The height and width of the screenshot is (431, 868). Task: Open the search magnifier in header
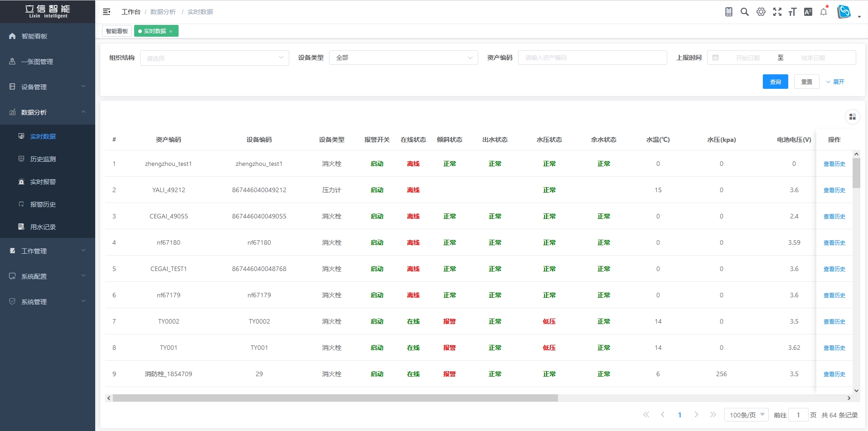point(745,12)
